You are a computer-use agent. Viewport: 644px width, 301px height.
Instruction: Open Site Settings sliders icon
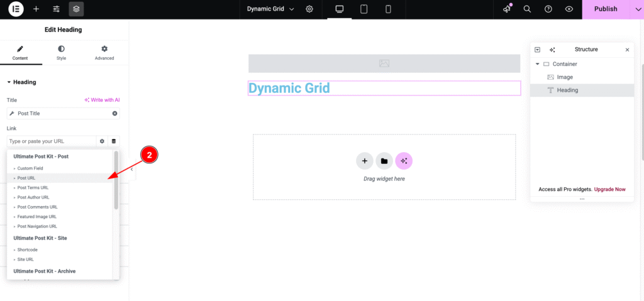tap(56, 9)
